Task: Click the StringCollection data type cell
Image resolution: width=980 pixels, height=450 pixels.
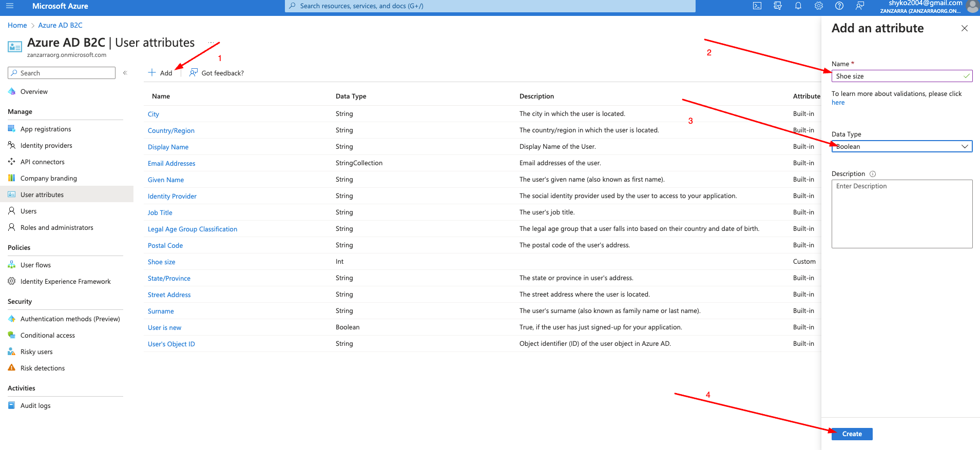Action: coord(359,163)
